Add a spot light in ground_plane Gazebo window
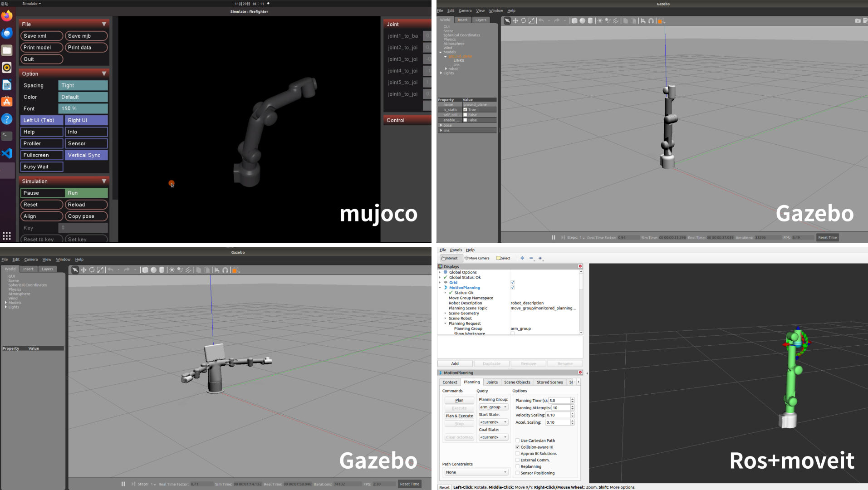 (x=608, y=20)
